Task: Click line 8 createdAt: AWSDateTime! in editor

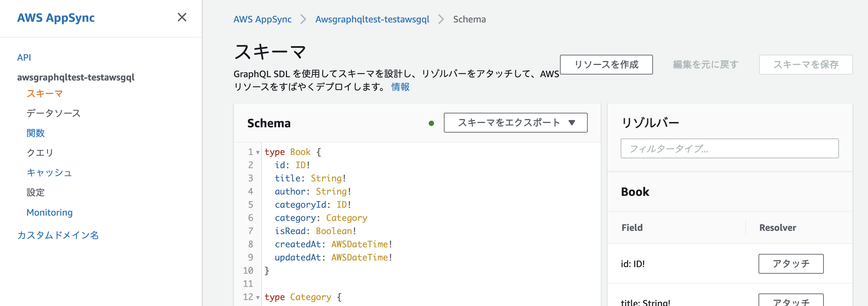Action: pyautogui.click(x=334, y=244)
